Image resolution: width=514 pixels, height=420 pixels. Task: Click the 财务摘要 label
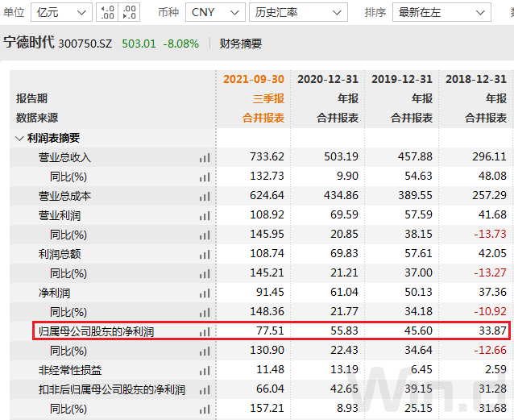[241, 44]
